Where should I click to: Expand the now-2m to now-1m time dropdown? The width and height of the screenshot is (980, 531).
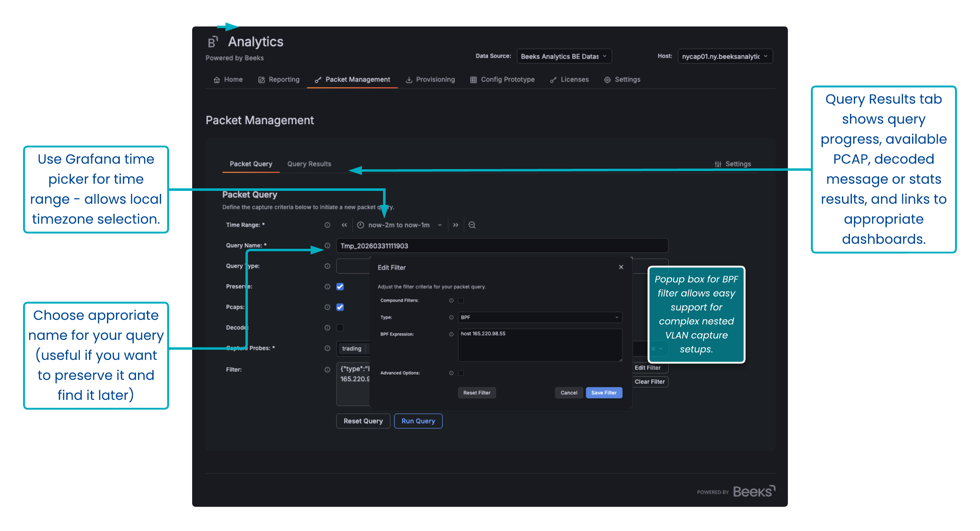tap(440, 225)
